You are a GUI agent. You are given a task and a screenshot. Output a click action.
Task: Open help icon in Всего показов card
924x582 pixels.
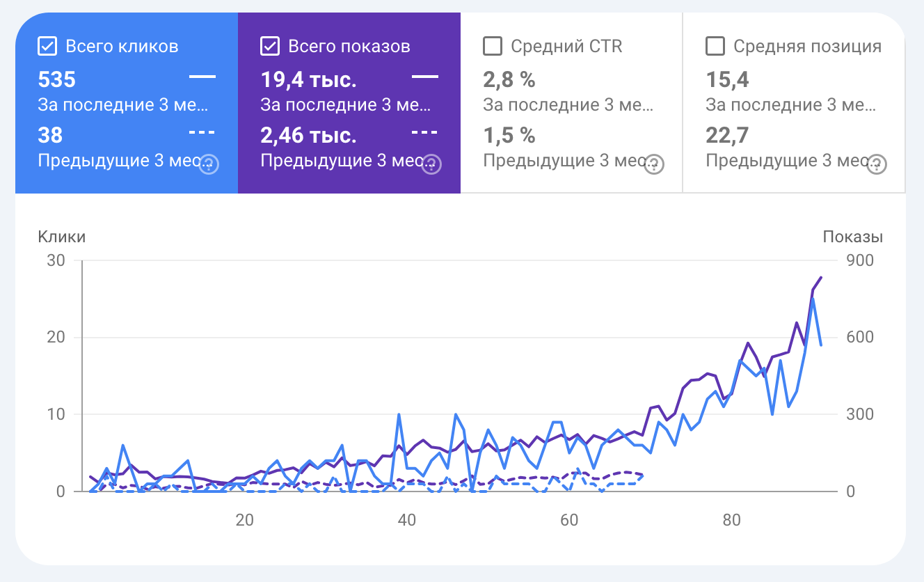point(432,164)
